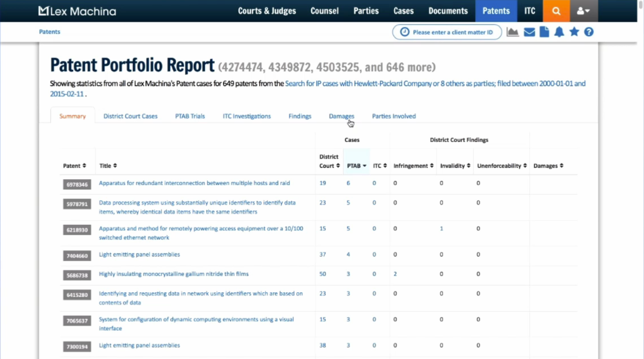Click patent number 7300194 badge
This screenshot has width=644, height=359.
point(77,346)
